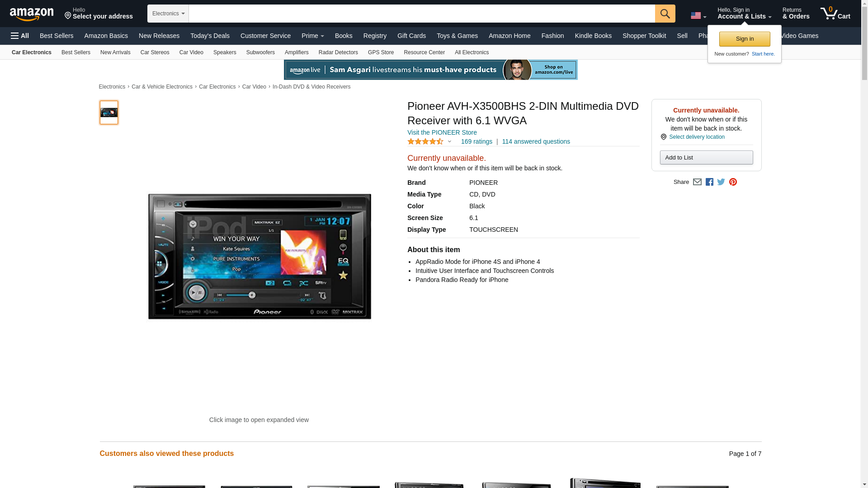The image size is (868, 488).
Task: Open the language flag dropdown
Action: pyautogui.click(x=698, y=16)
